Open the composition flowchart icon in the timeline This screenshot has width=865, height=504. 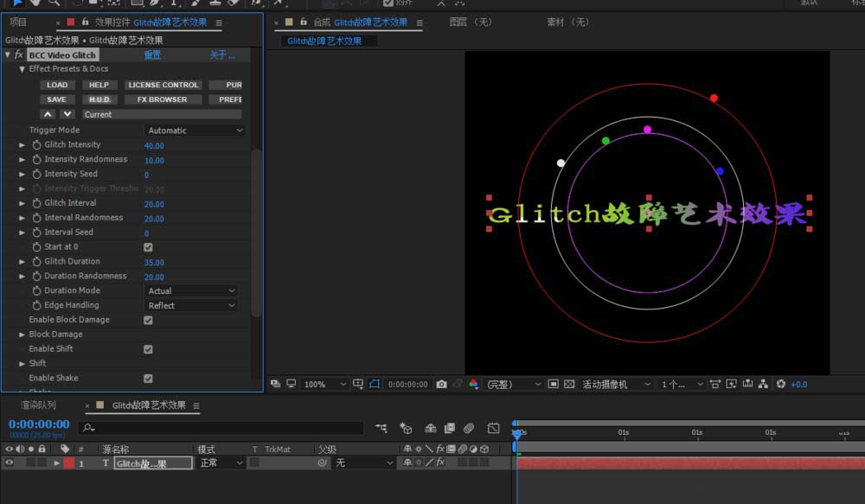pos(381,428)
